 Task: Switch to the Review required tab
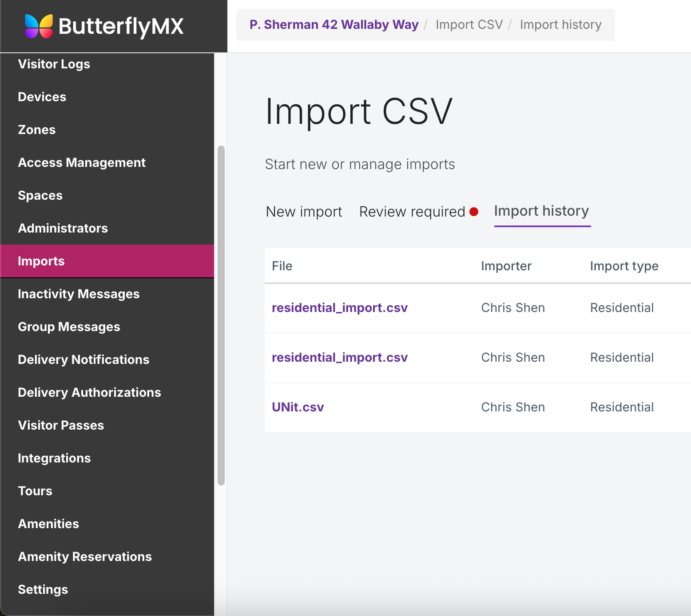[412, 212]
